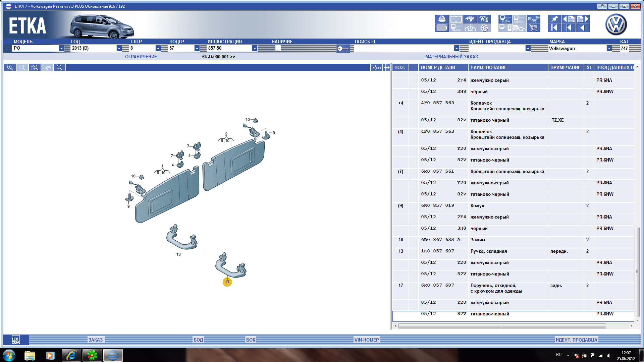
Task: Switch to the VIN-НОМЕР tab
Action: coord(367,340)
